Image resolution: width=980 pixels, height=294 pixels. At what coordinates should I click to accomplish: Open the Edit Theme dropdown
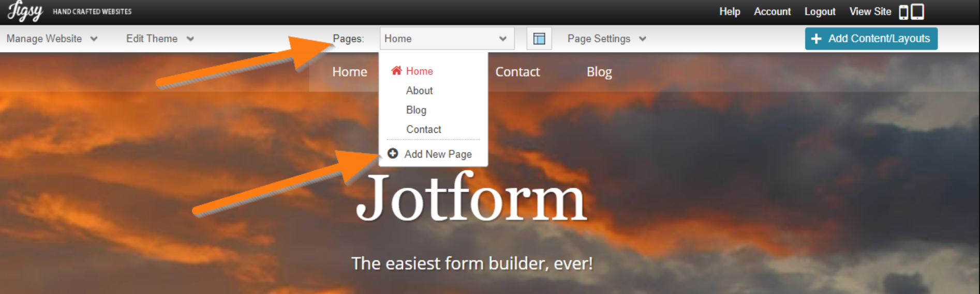click(160, 39)
